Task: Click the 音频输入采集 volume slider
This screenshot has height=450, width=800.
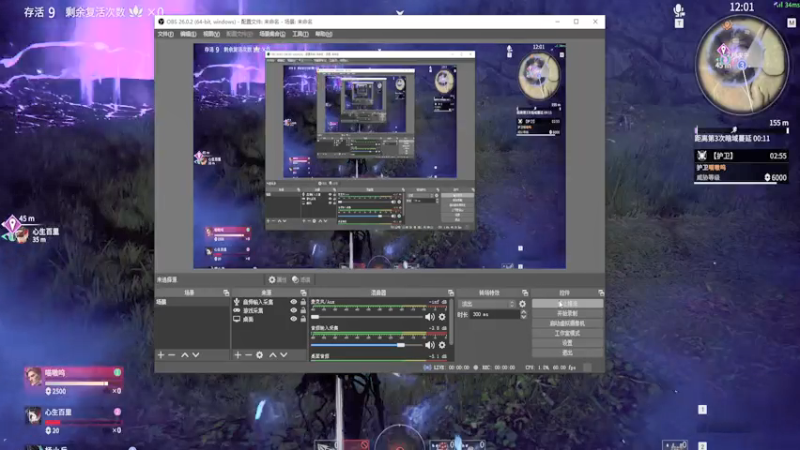Action: 367,345
